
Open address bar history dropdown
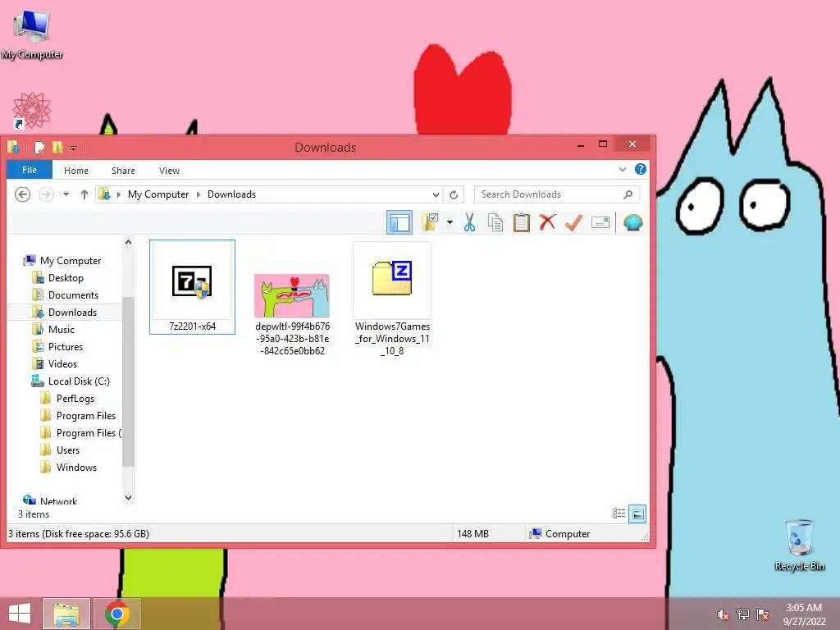click(x=436, y=194)
